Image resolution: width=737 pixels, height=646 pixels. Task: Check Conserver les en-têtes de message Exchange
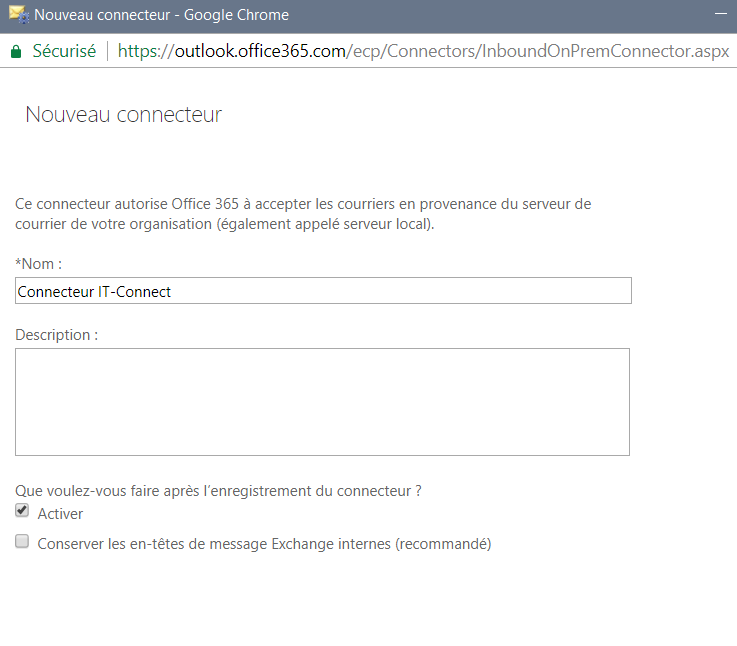point(22,541)
